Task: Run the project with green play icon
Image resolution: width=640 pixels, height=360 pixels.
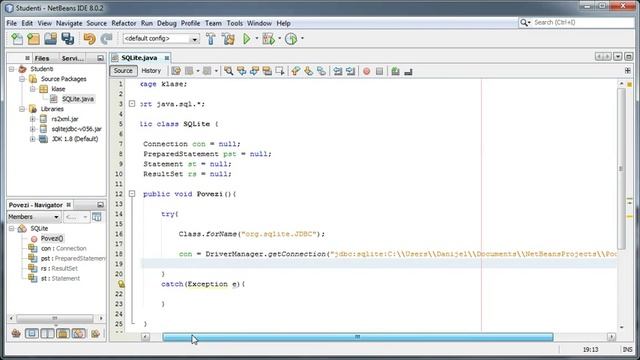Action: coord(247,39)
